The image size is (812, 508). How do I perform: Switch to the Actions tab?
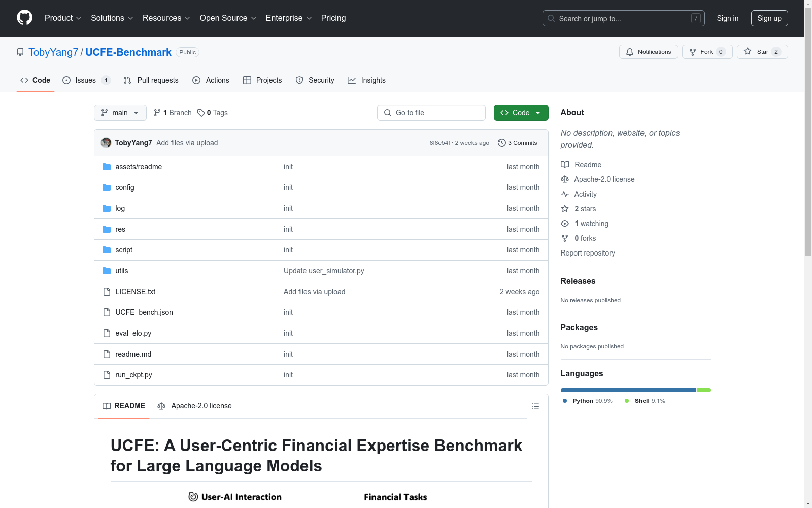coord(211,80)
